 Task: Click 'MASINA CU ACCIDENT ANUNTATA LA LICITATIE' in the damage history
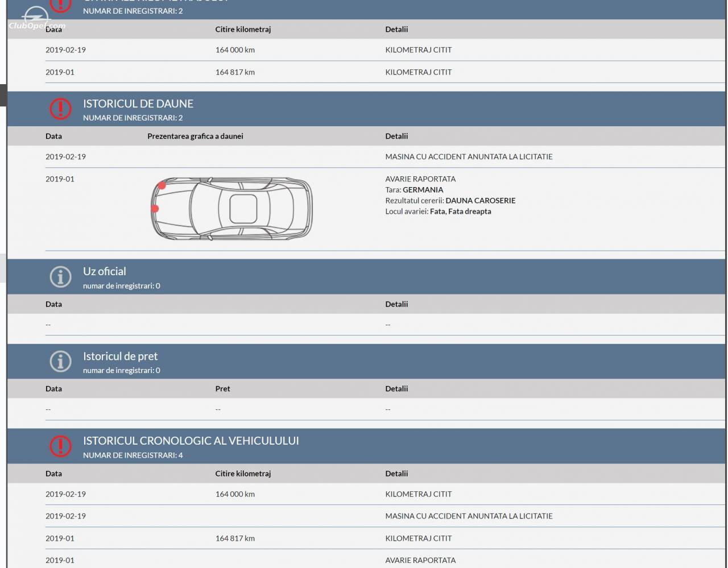(469, 156)
